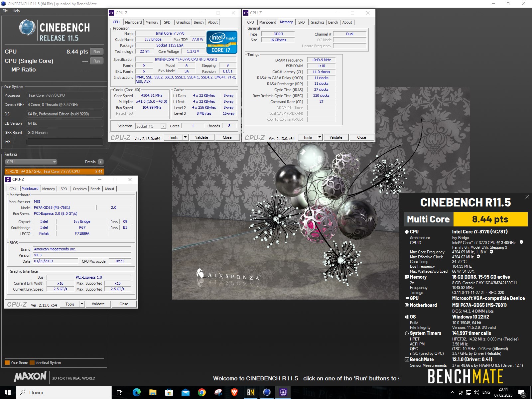Click the Core Speed value 4304.51 MHz
Viewport: 532px width, 399px height.
click(152, 95)
